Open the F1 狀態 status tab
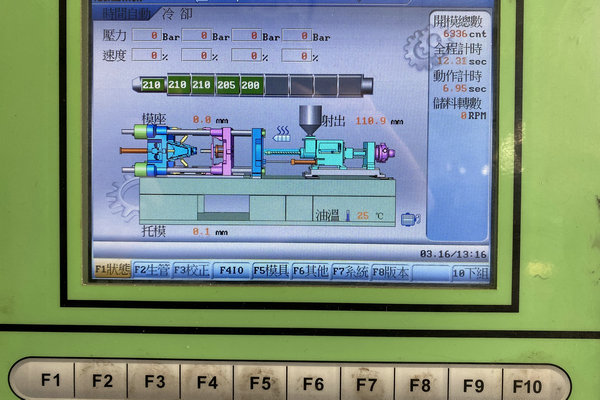The width and height of the screenshot is (600, 400). coord(111,270)
